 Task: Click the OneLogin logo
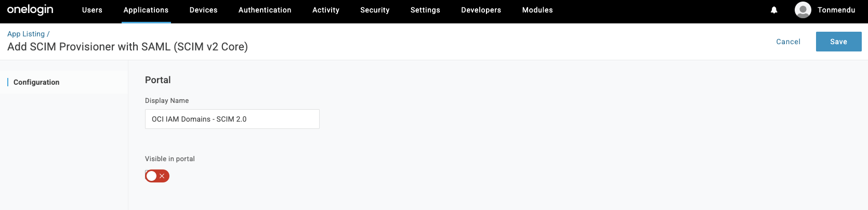coord(30,10)
